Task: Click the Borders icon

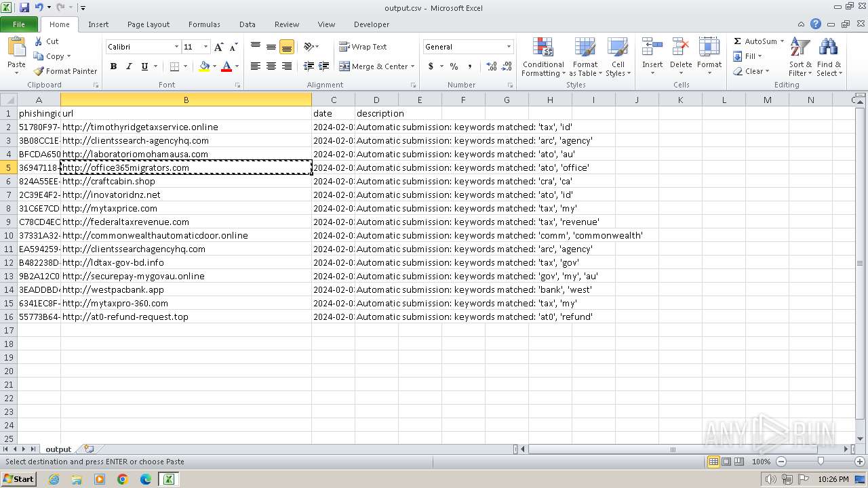Action: point(174,66)
